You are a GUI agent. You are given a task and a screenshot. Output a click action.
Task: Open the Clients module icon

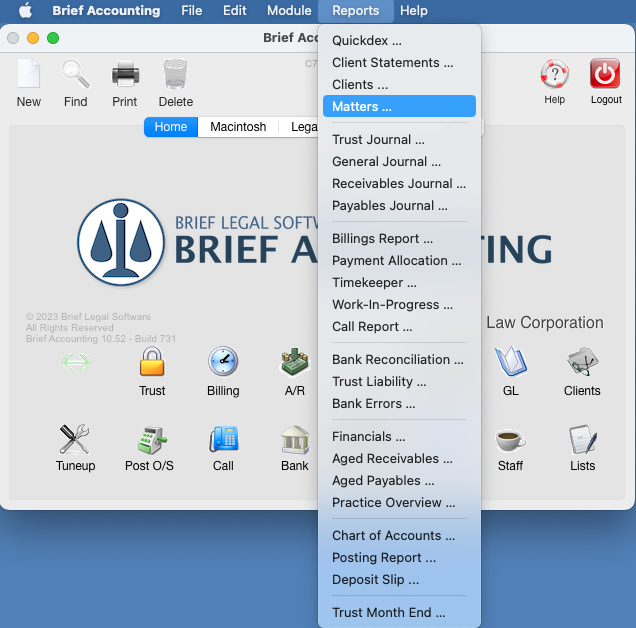(582, 361)
